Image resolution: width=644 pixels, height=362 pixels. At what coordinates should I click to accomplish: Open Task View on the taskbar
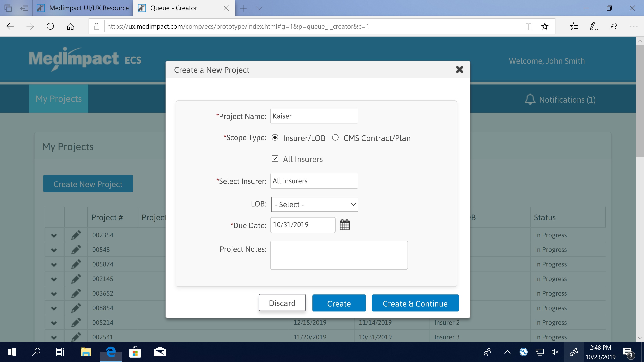point(60,352)
